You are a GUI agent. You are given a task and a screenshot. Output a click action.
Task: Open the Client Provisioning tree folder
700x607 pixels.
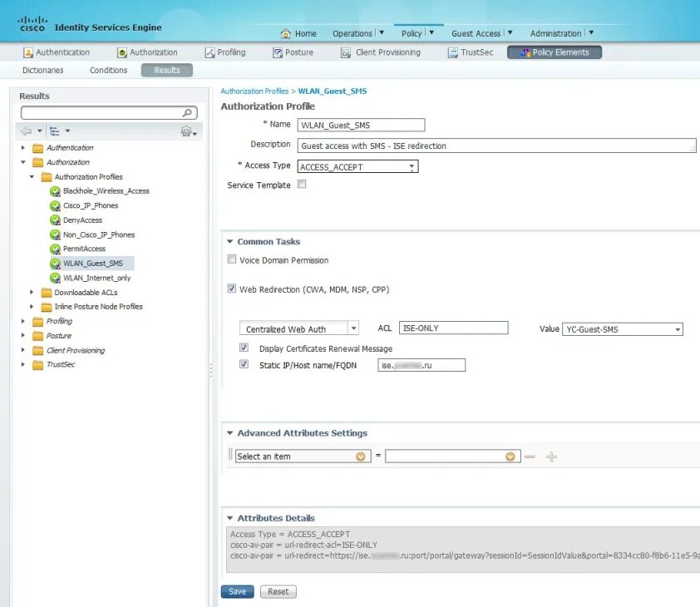point(76,350)
